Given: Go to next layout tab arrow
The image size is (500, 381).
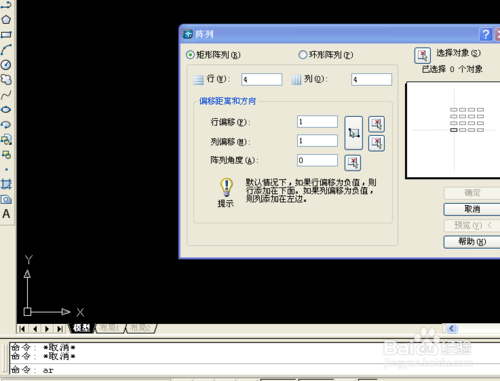Looking at the screenshot, I should point(47,329).
